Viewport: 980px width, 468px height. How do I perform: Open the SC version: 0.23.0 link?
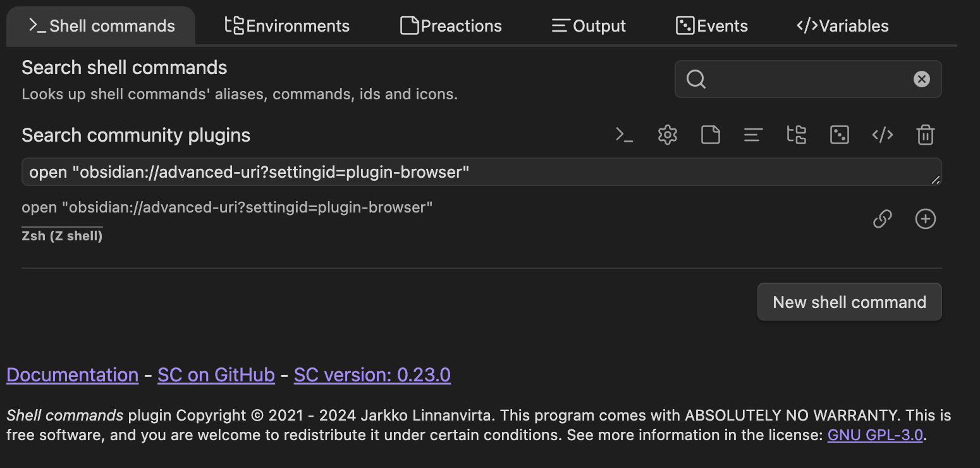372,375
